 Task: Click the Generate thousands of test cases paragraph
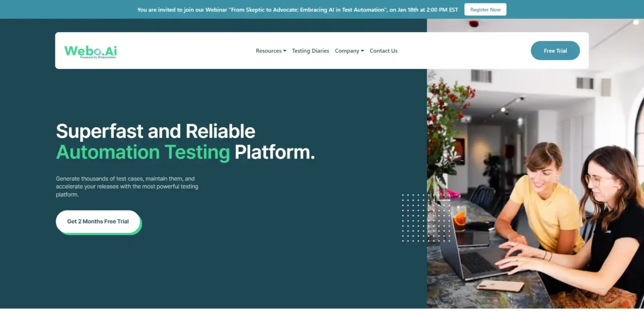tap(127, 187)
